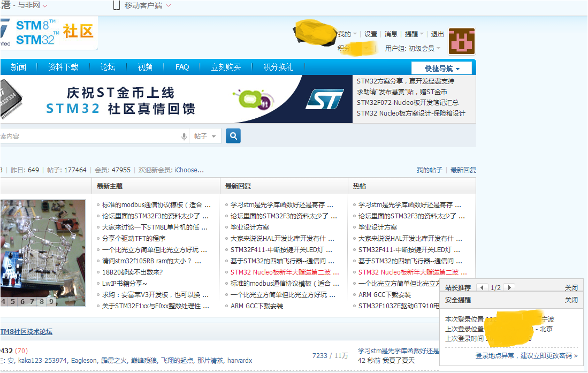
Task: Click the blue search magnifier button
Action: point(233,136)
